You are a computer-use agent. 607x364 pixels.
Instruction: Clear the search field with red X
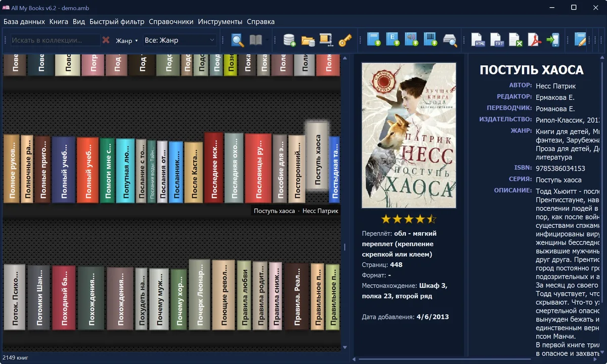pos(106,40)
